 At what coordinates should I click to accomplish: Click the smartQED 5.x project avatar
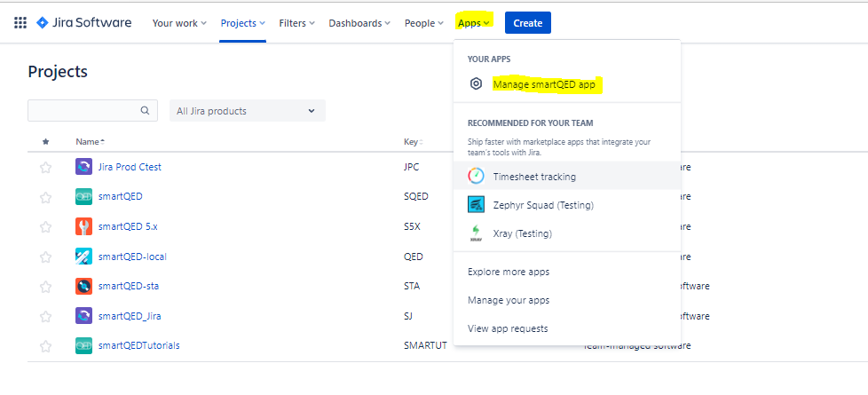click(x=83, y=226)
